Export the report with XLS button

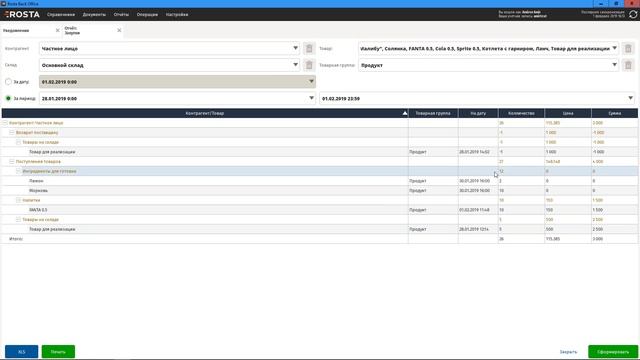point(22,351)
